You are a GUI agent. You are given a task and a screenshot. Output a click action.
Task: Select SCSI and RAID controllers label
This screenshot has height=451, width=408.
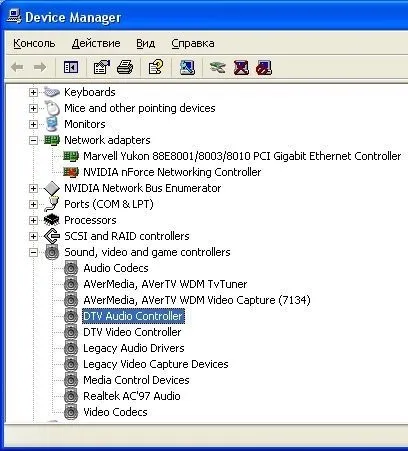point(127,236)
